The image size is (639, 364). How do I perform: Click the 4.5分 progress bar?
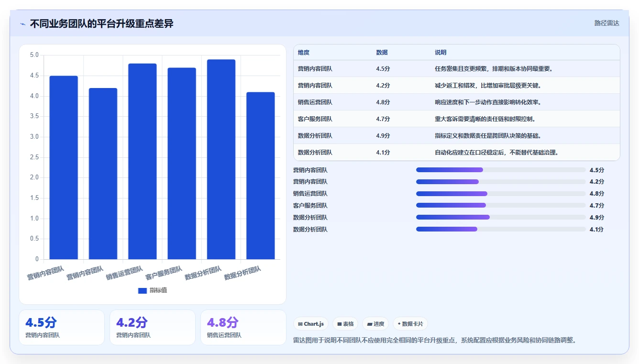click(x=501, y=170)
